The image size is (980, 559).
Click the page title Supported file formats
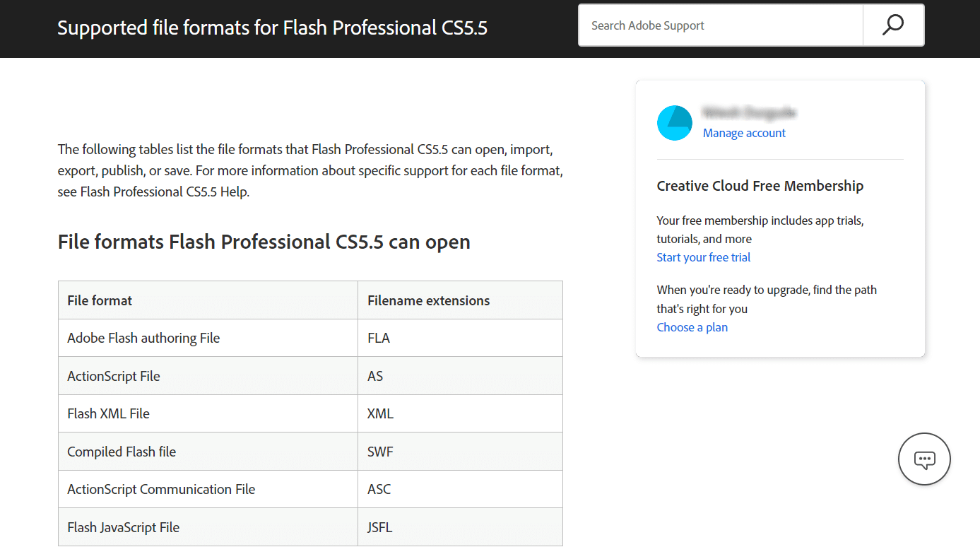273,28
